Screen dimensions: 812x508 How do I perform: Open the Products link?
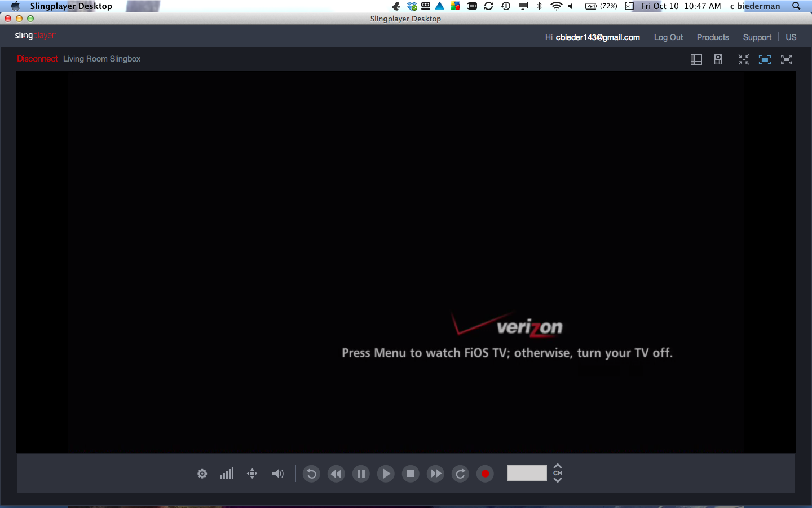click(x=713, y=37)
